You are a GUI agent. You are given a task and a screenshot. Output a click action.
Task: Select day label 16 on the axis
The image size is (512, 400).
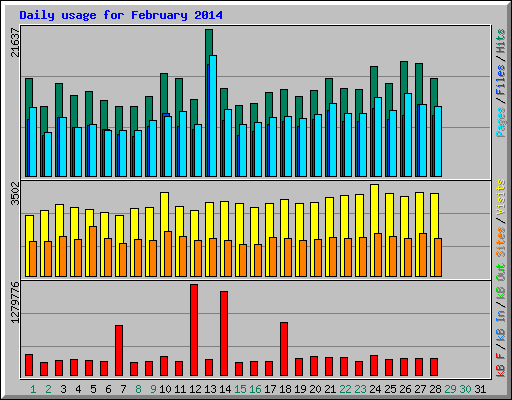(255, 389)
